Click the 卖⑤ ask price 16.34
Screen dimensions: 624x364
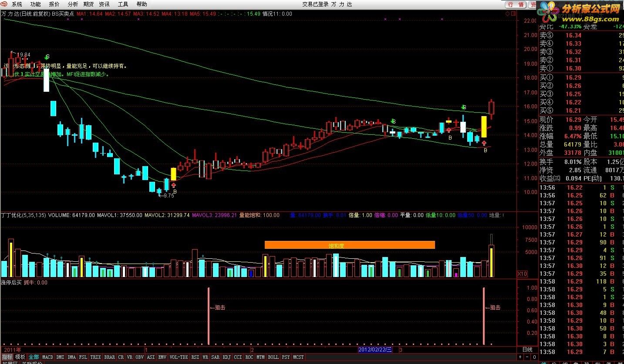click(573, 36)
